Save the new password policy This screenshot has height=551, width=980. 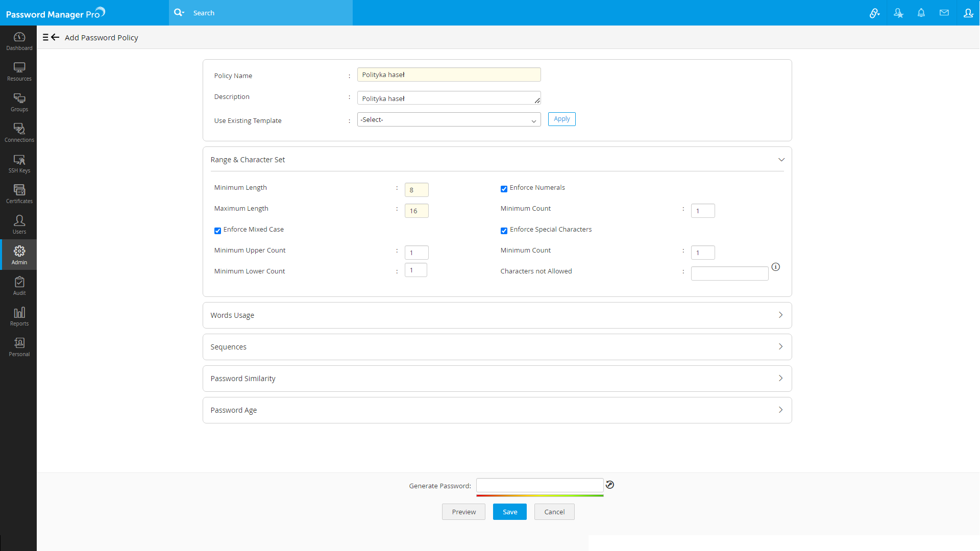[x=509, y=512]
